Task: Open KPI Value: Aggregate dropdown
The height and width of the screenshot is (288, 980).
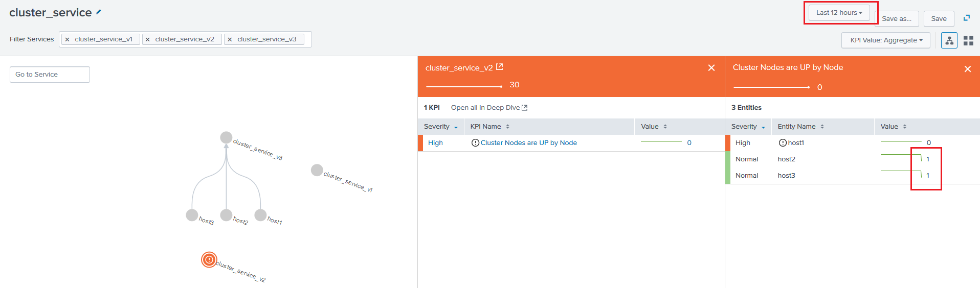Action: coord(886,40)
